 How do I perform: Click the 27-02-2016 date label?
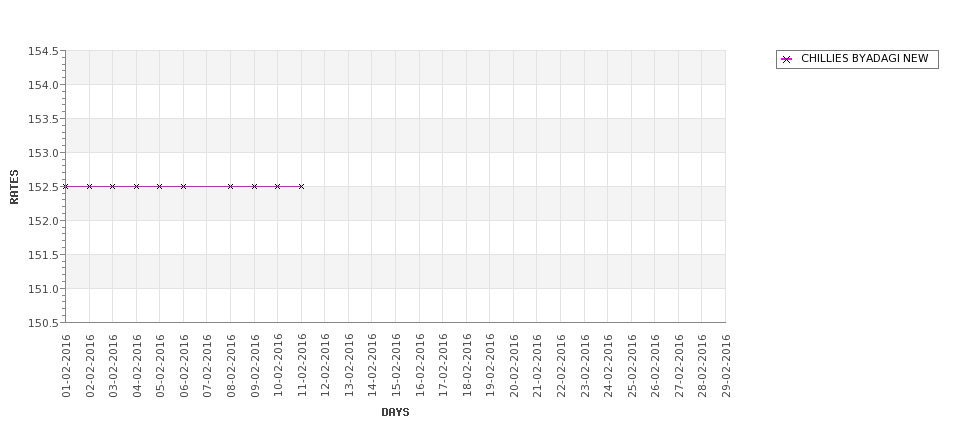[678, 366]
